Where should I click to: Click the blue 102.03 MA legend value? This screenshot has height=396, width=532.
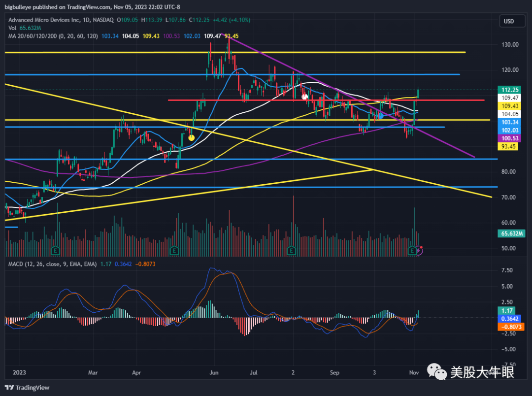point(192,36)
